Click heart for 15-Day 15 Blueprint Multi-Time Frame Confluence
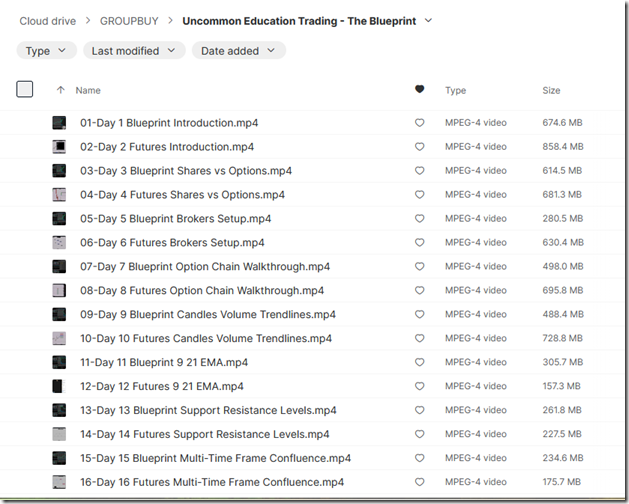Viewport: 629px width, 504px height. click(420, 458)
